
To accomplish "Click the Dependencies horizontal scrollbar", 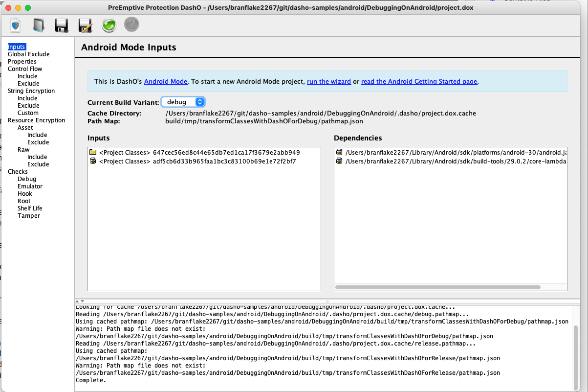I will [x=438, y=287].
